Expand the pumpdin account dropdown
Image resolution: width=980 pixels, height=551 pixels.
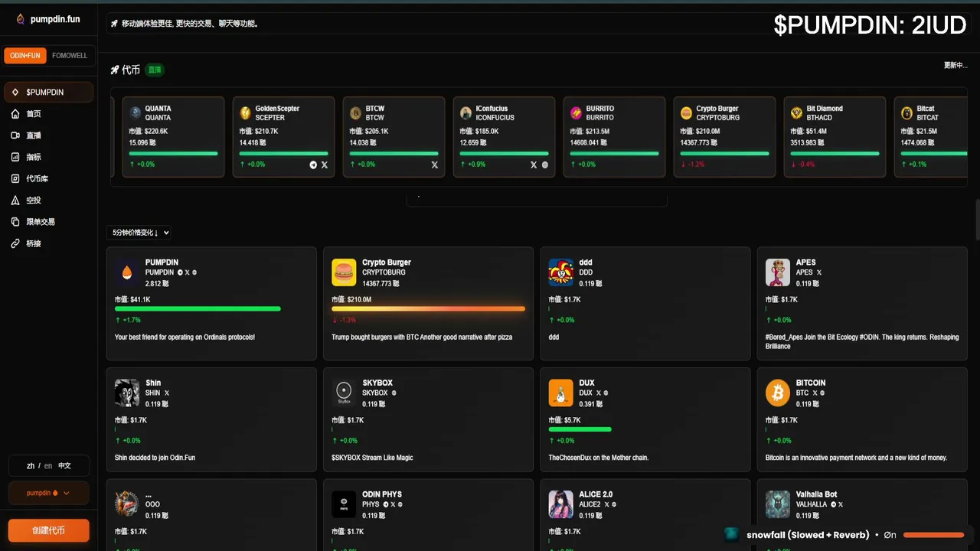click(48, 493)
